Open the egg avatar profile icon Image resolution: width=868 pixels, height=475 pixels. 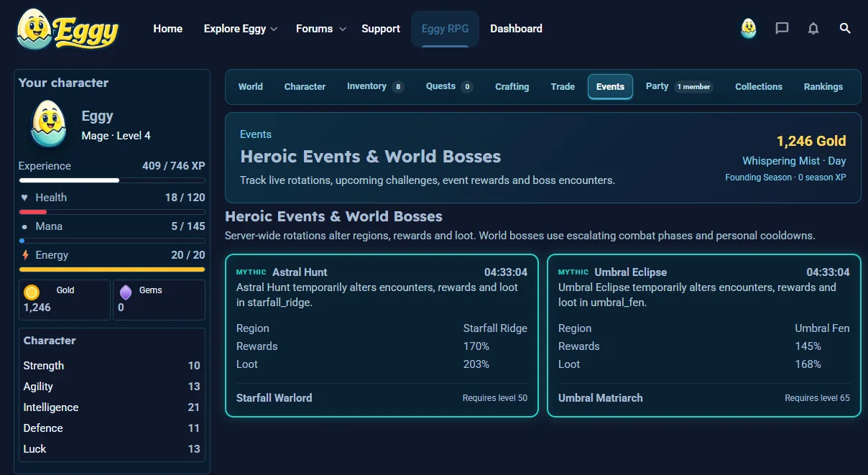749,29
